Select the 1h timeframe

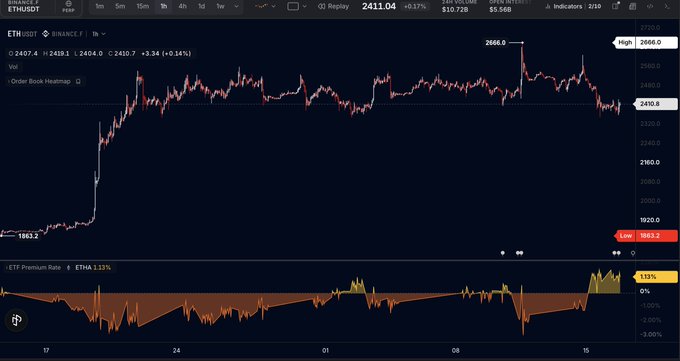163,7
